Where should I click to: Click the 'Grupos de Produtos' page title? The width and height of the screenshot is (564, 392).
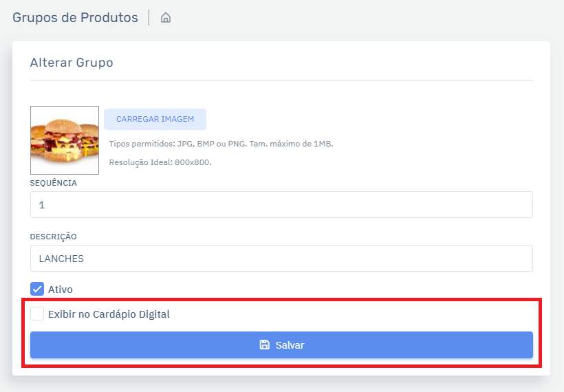coord(75,18)
